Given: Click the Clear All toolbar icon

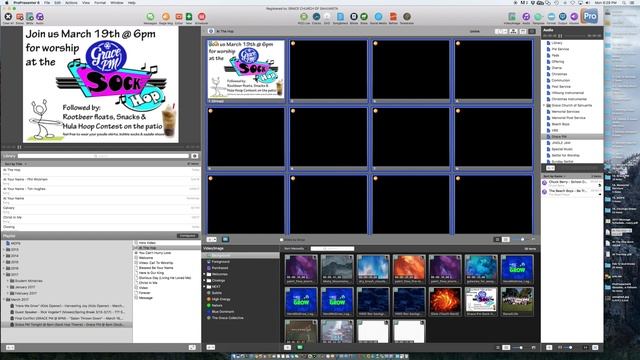Looking at the screenshot, I should (8, 17).
